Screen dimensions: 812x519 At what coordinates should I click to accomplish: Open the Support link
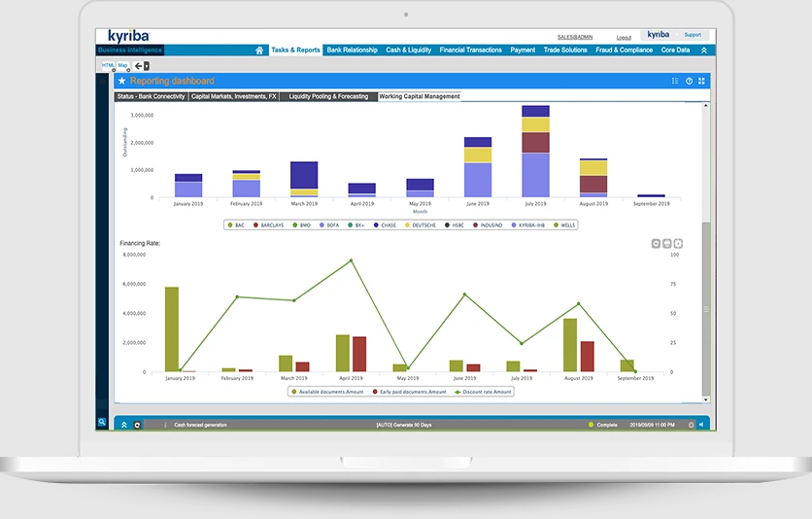tap(693, 35)
